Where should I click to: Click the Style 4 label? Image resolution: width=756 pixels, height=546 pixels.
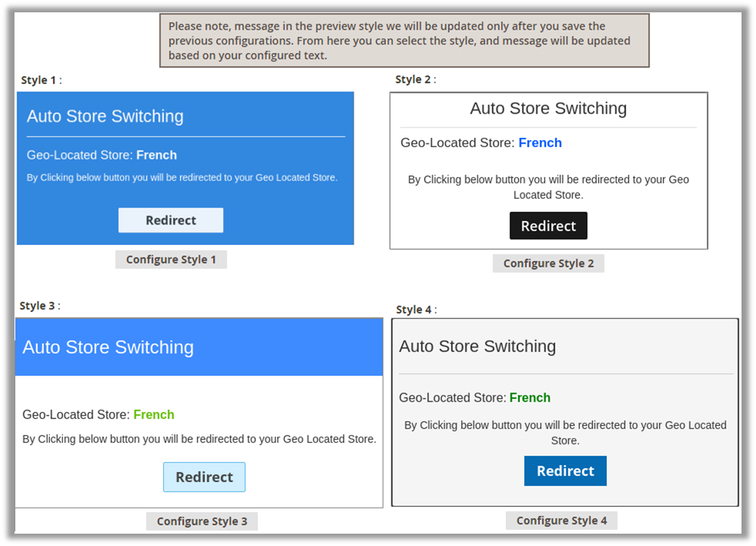pyautogui.click(x=415, y=310)
